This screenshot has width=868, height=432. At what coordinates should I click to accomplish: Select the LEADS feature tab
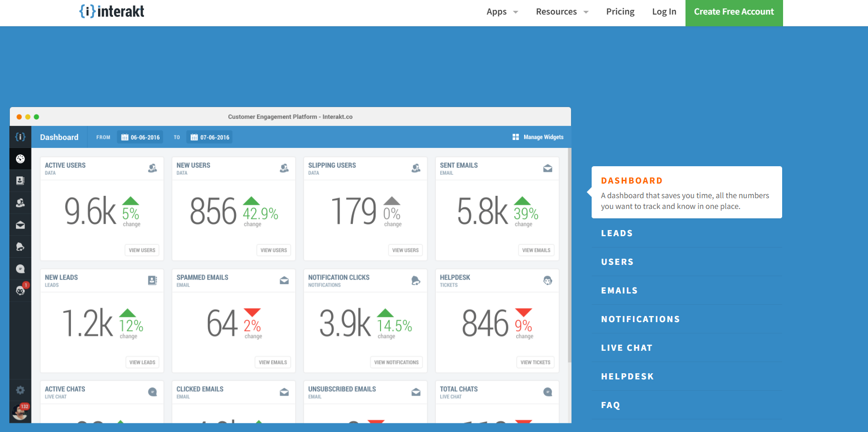click(x=617, y=233)
